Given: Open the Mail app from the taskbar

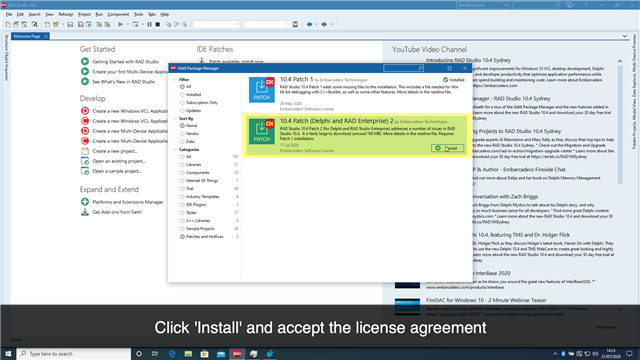Looking at the screenshot, I should (x=221, y=353).
